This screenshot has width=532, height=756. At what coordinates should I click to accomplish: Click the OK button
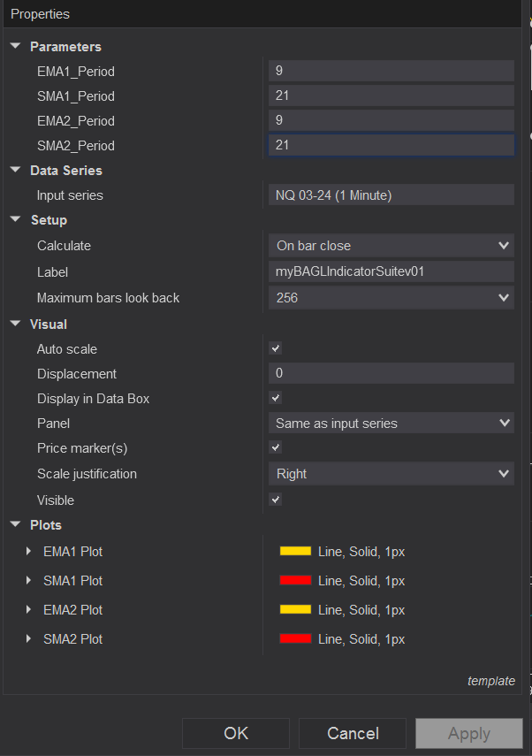click(236, 733)
